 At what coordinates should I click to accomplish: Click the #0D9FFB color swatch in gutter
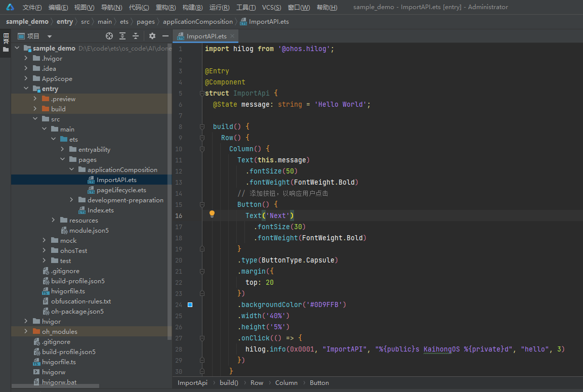190,304
